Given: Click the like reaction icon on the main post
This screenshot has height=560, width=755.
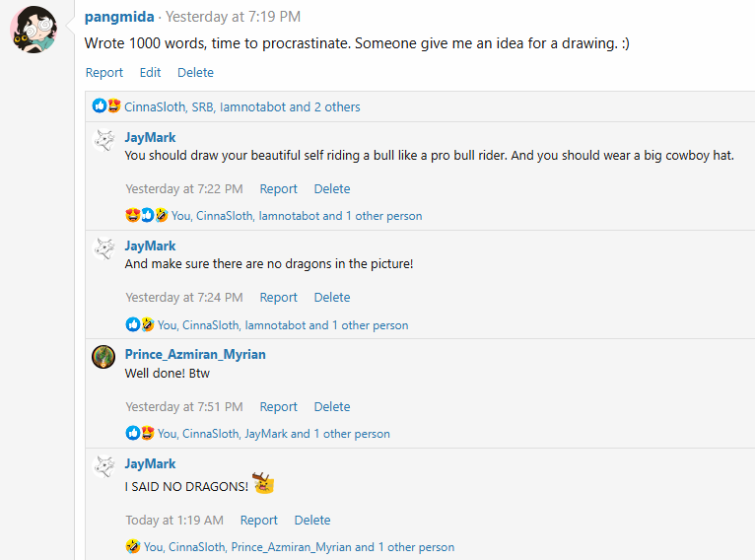Looking at the screenshot, I should pos(100,105).
